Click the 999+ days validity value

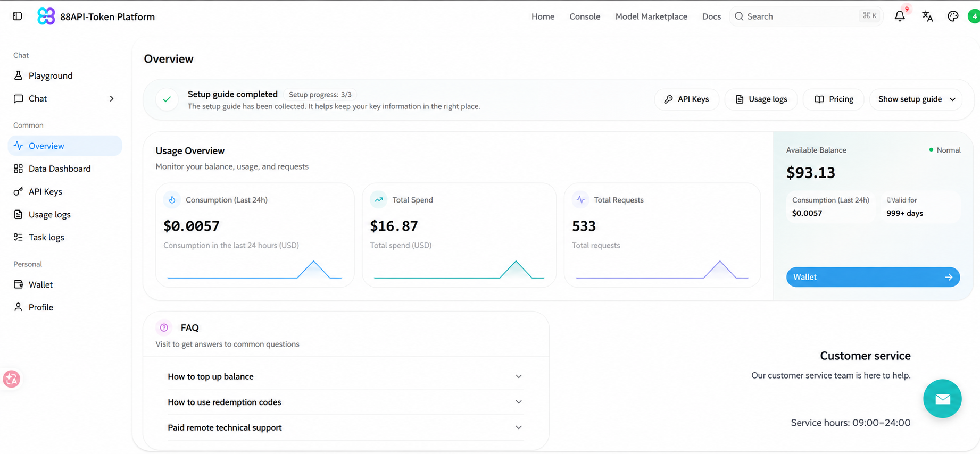click(x=904, y=213)
